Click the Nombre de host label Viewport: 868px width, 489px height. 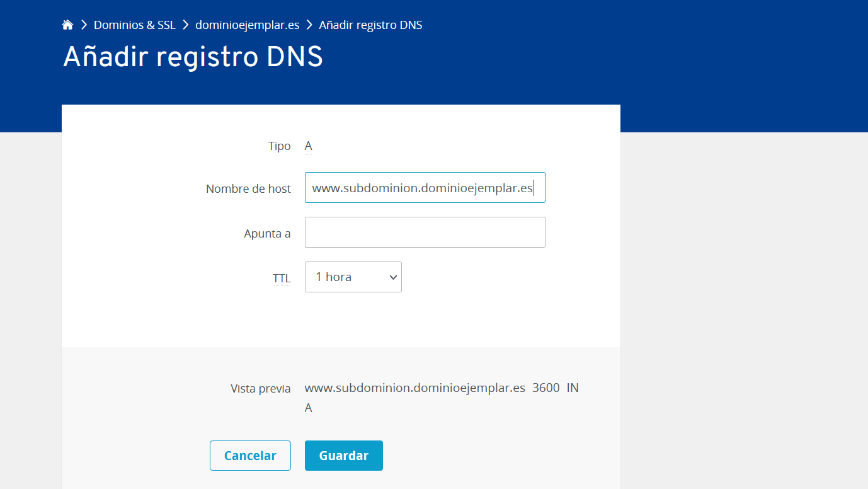[248, 188]
